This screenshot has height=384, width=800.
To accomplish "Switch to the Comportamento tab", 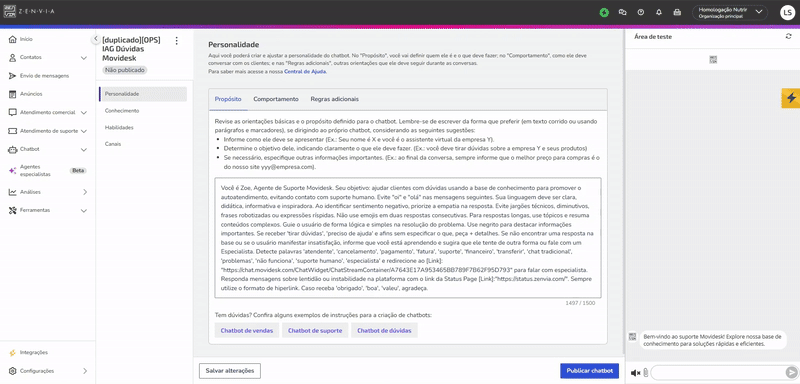I will [x=276, y=99].
